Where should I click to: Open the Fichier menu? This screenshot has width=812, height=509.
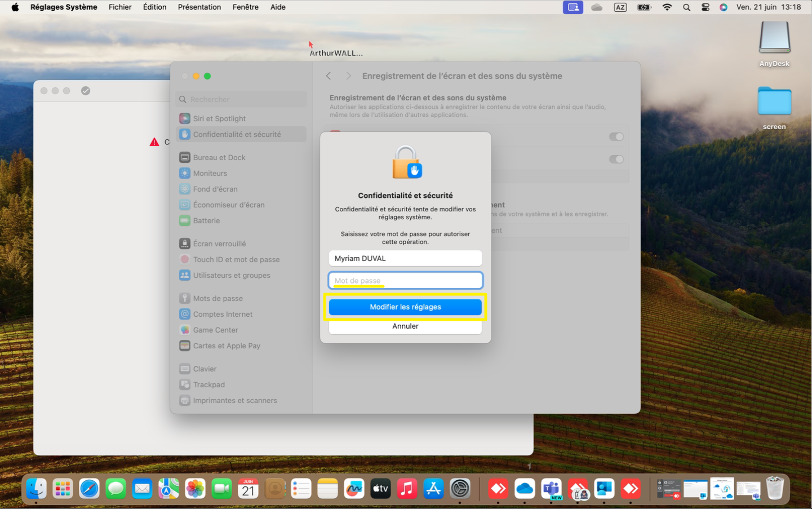[120, 7]
